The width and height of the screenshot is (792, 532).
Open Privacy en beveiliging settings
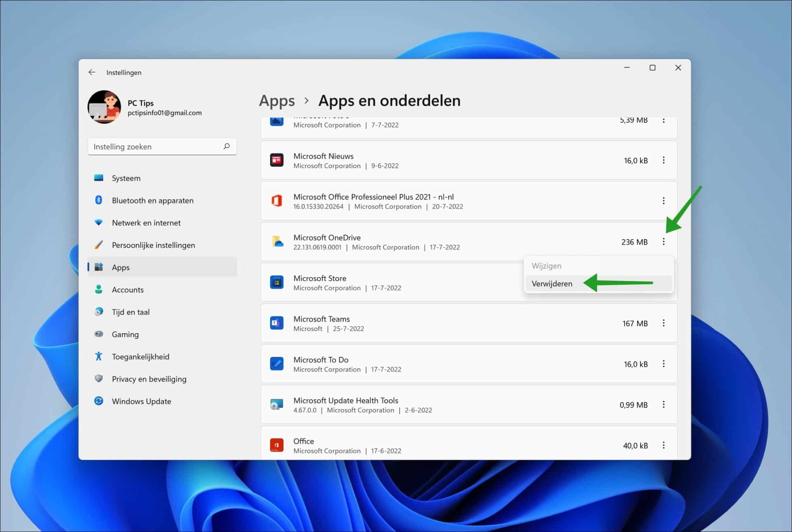point(149,379)
